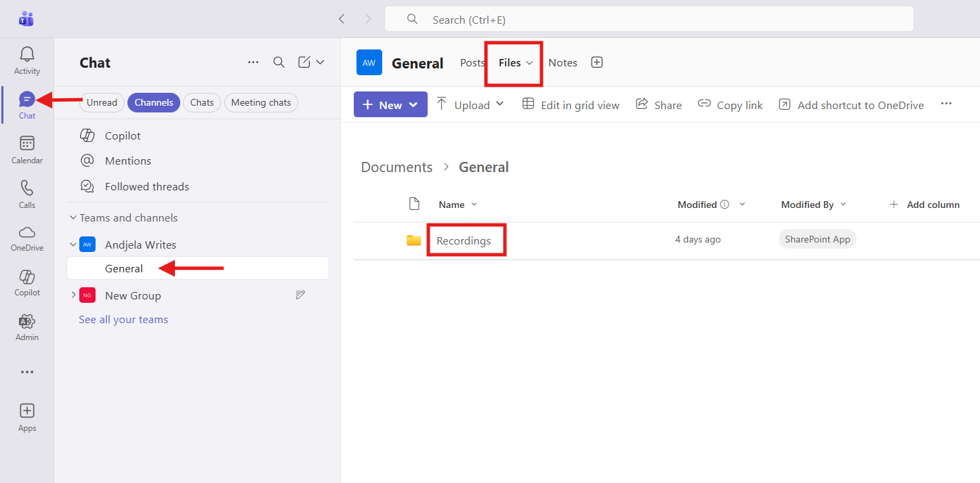The image size is (980, 483).
Task: Open the Admin app icon
Action: coord(27,327)
